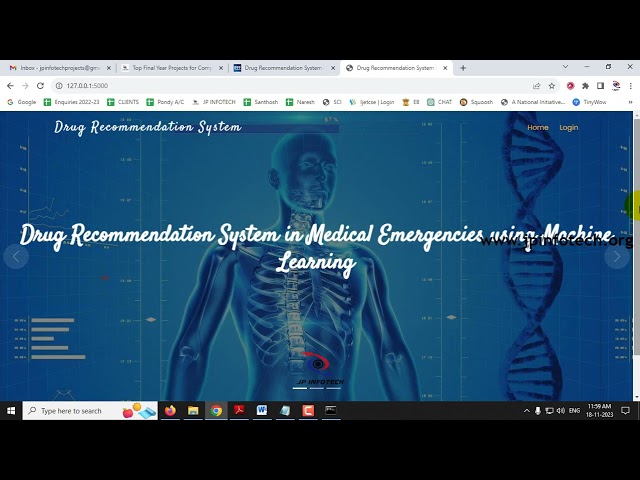Open a new tab with plus button
The height and width of the screenshot is (480, 640).
[463, 68]
